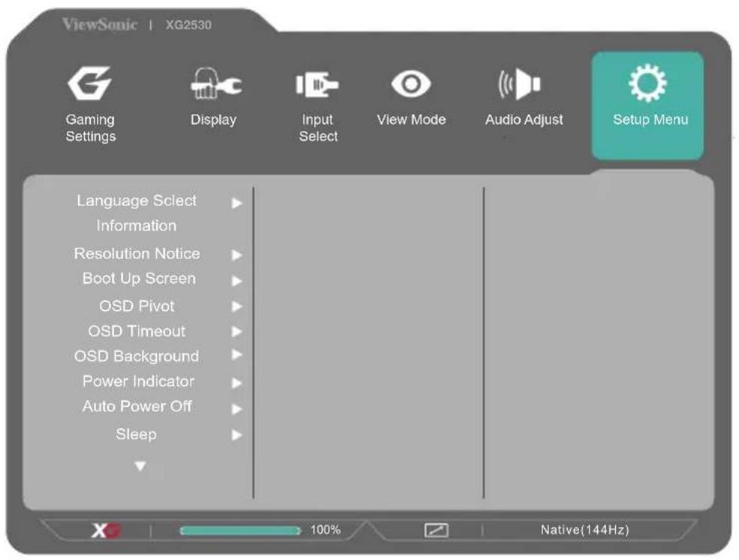Select the Setup Menu gear icon
739x560 pixels.
pos(648,83)
